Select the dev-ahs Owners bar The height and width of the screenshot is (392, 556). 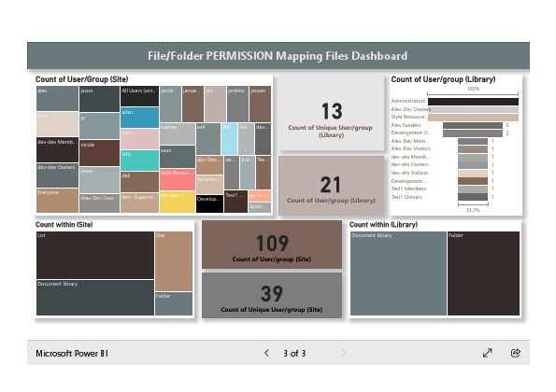(x=473, y=164)
